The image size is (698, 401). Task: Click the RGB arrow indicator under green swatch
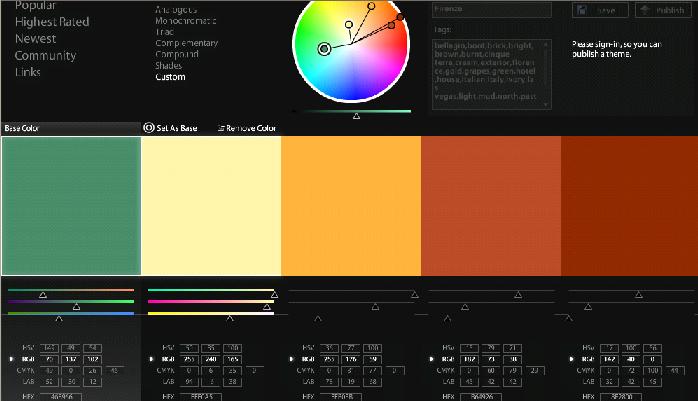point(11,356)
